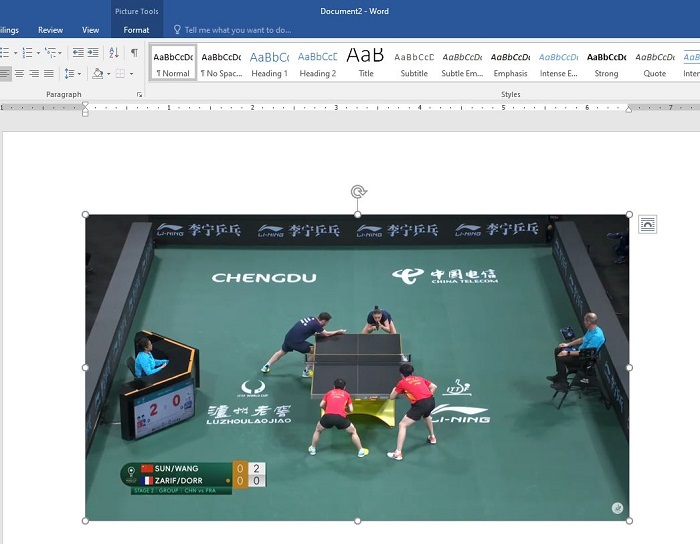
Task: Click the Sort A-Z icon
Action: (x=114, y=53)
